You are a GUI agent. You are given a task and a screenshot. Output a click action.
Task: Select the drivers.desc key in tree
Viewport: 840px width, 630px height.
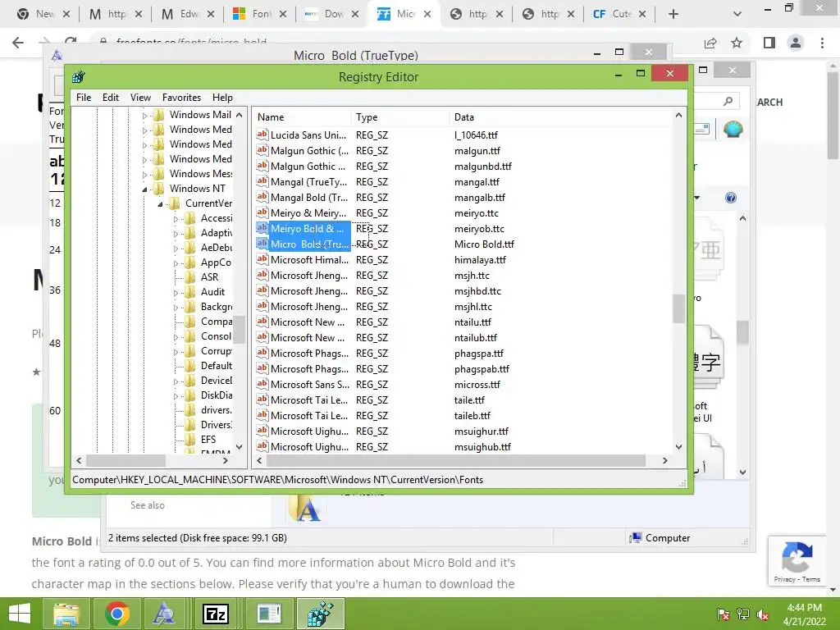pyautogui.click(x=216, y=410)
